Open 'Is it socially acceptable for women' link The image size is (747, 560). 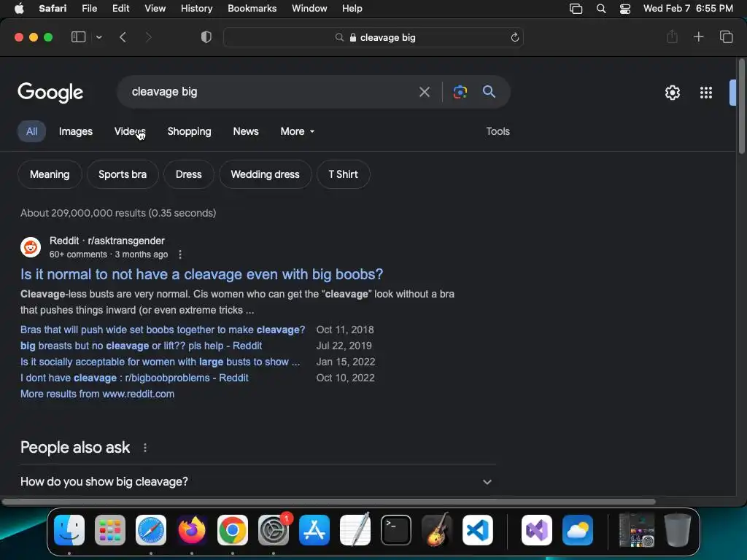click(160, 362)
